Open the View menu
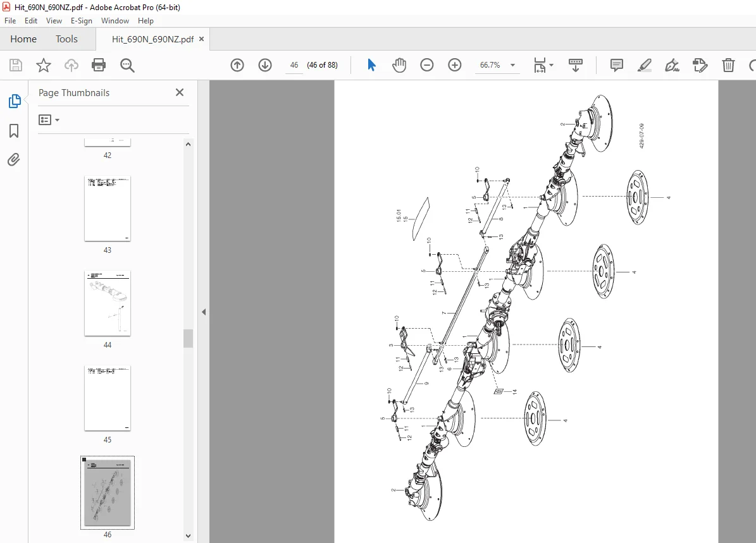The width and height of the screenshot is (756, 543). coord(54,21)
